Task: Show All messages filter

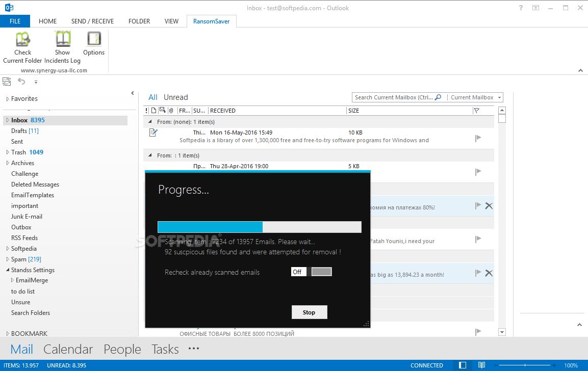Action: (x=153, y=97)
